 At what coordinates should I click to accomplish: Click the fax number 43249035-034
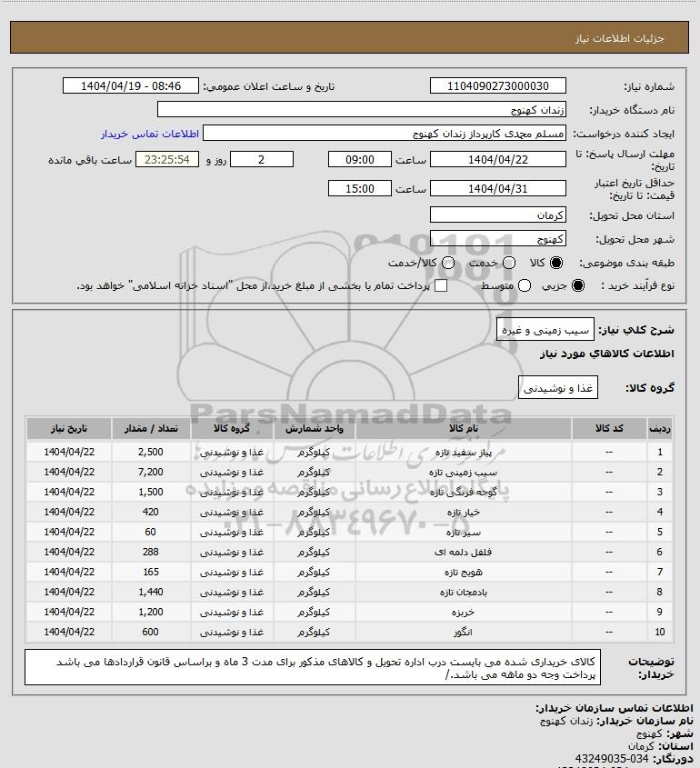tap(611, 759)
